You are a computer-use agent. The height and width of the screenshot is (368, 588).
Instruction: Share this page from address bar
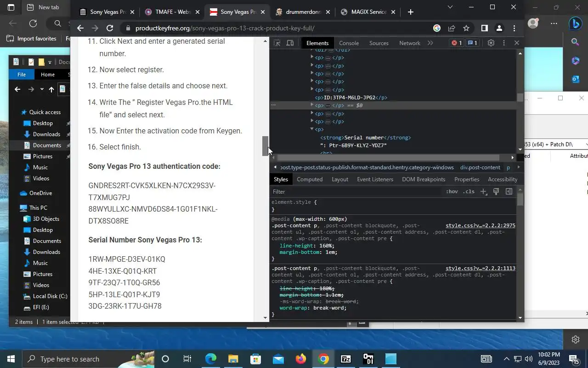[x=452, y=28]
